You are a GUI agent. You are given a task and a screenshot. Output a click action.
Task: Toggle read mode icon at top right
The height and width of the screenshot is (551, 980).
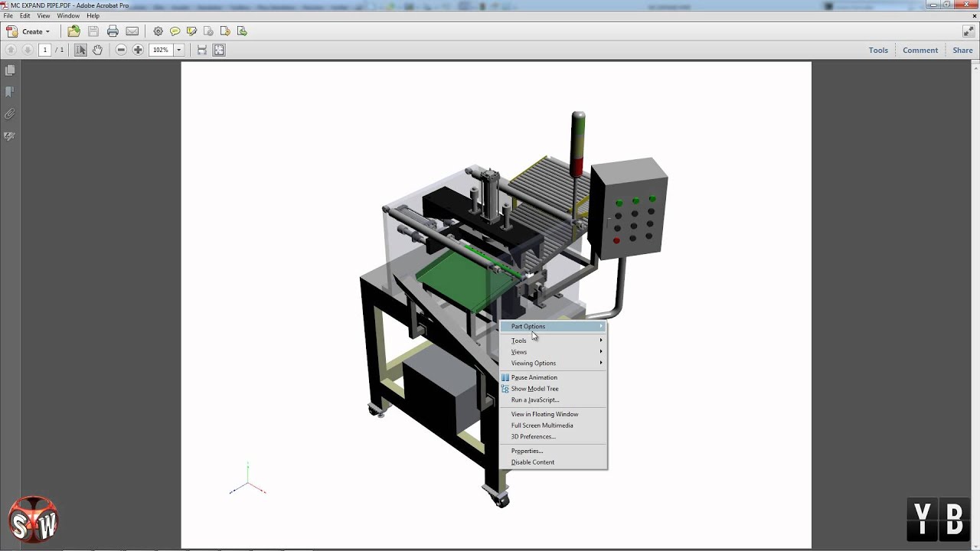point(968,31)
